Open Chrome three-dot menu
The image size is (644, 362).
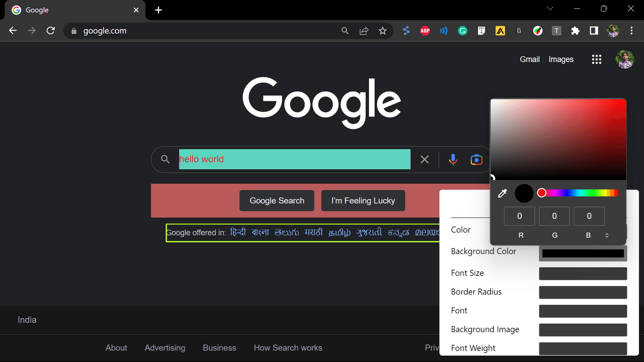[x=631, y=31]
